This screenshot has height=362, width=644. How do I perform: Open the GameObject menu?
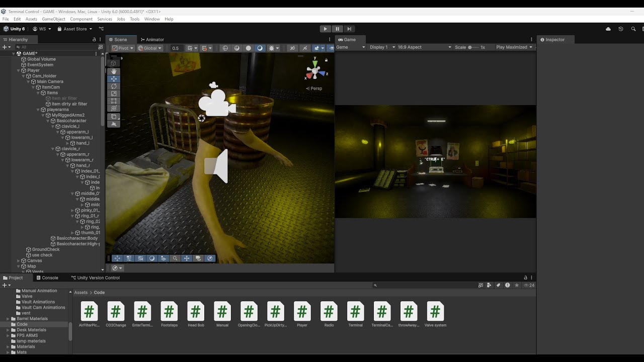point(53,19)
